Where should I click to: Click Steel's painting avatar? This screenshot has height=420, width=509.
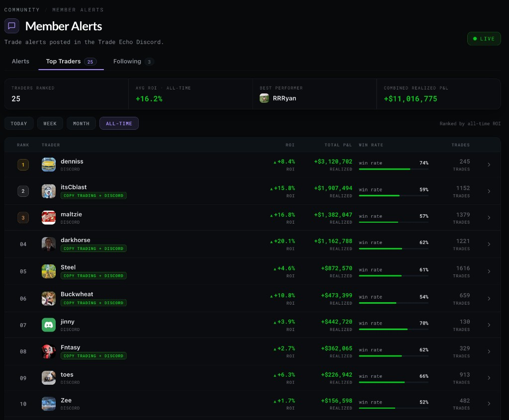(49, 271)
